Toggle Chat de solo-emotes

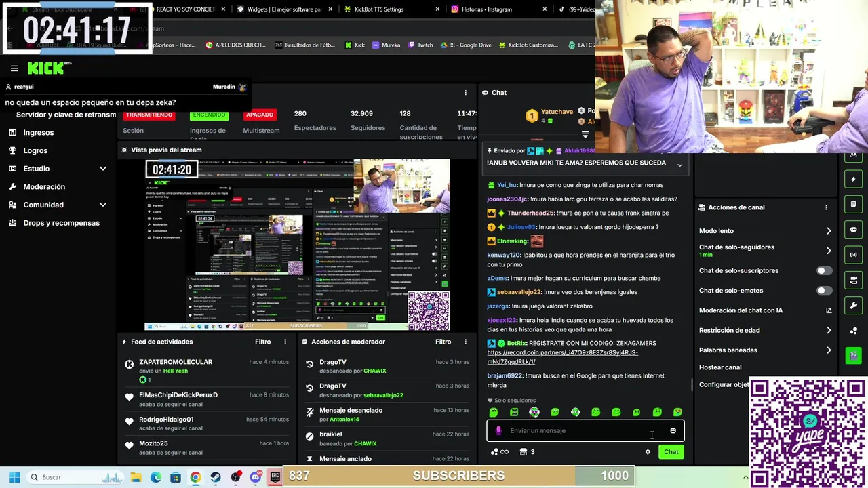(824, 291)
